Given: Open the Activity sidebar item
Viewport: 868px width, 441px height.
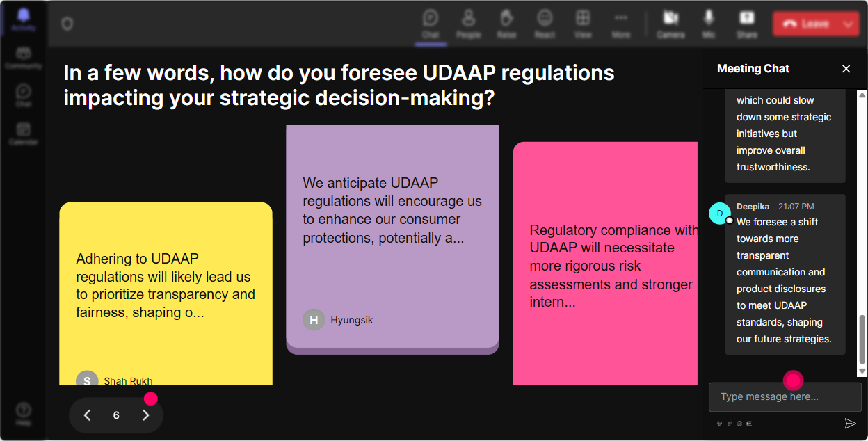Looking at the screenshot, I should 24,19.
